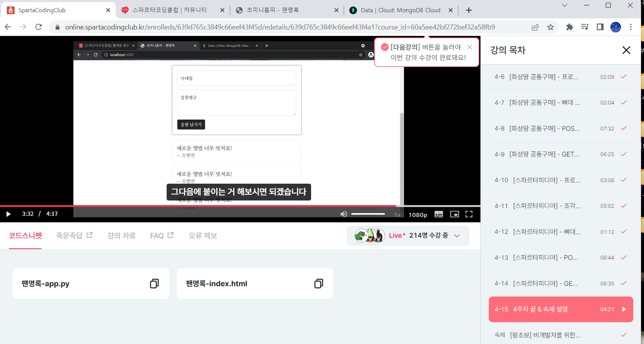Toggle the browser side panel
Viewport: 644px width, 344px height.
tap(600, 27)
